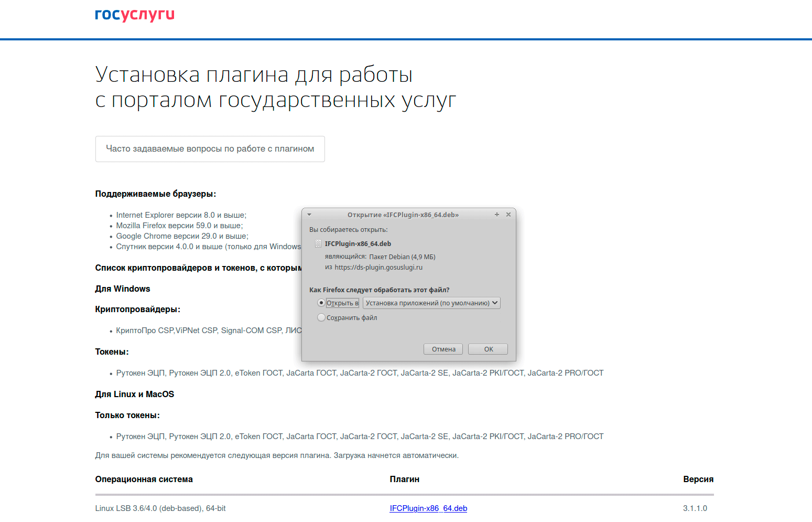812x522 pixels.
Task: Click the Debian package file icon
Action: [x=318, y=243]
